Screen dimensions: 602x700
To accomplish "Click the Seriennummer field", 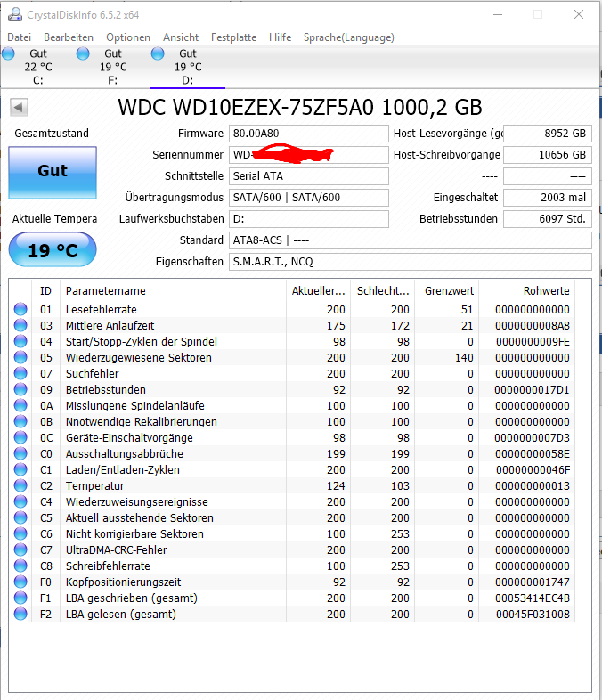I will (x=309, y=155).
